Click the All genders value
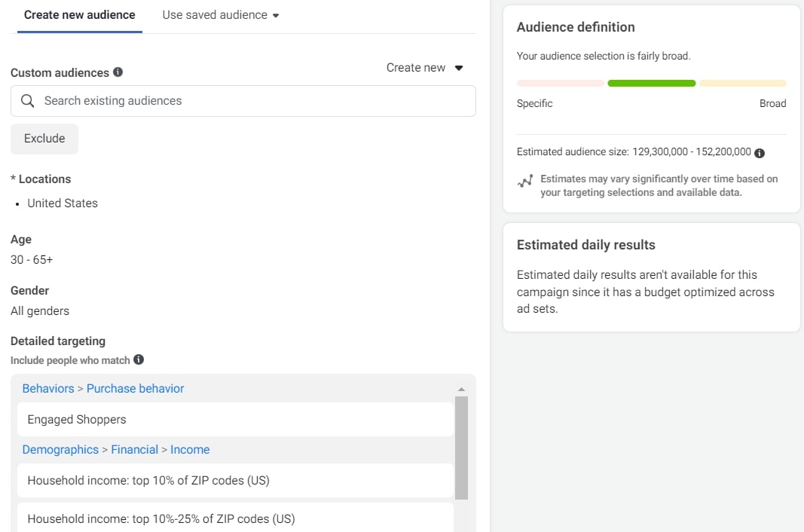 click(x=40, y=311)
